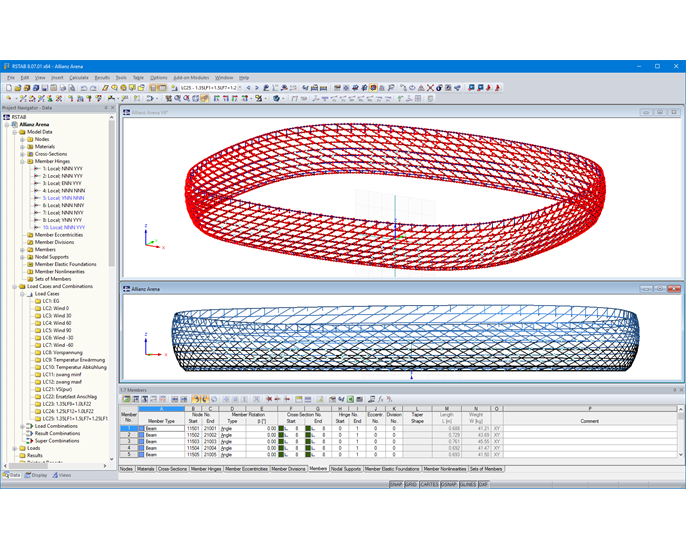Select row header for member 4
Image resolution: width=686 pixels, height=549 pixels.
129,448
